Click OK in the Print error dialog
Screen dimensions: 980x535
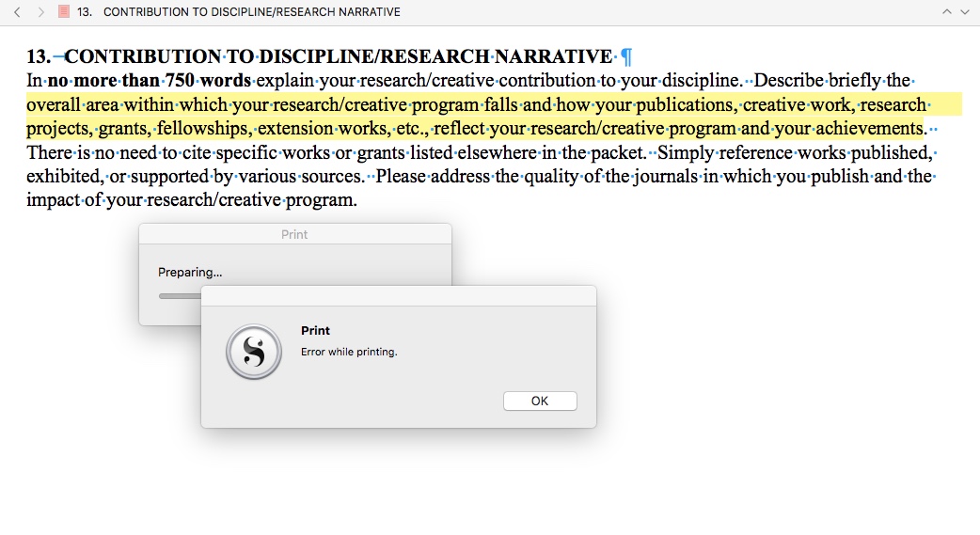pos(540,401)
